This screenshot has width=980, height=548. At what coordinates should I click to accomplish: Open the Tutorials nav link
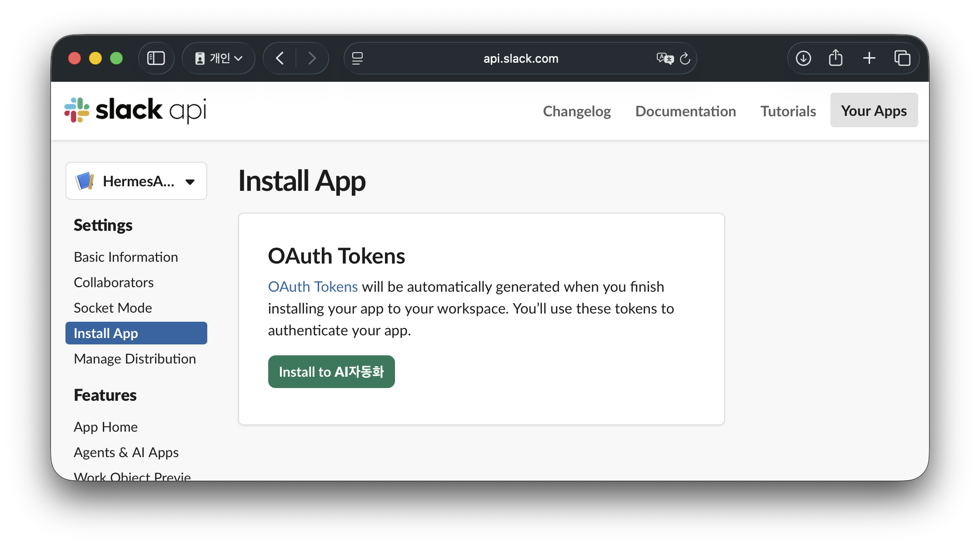coord(788,111)
